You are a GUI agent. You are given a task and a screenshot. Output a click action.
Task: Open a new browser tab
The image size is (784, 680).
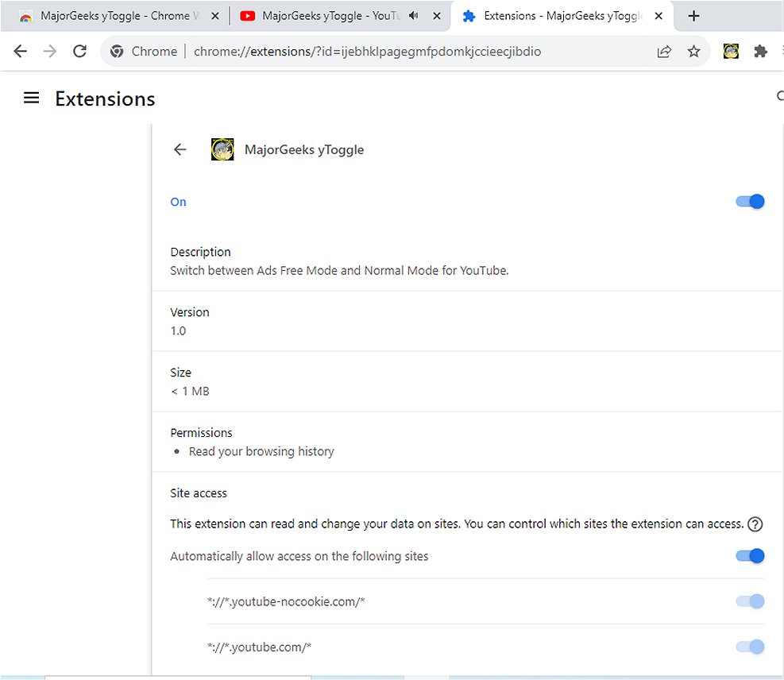click(x=694, y=16)
